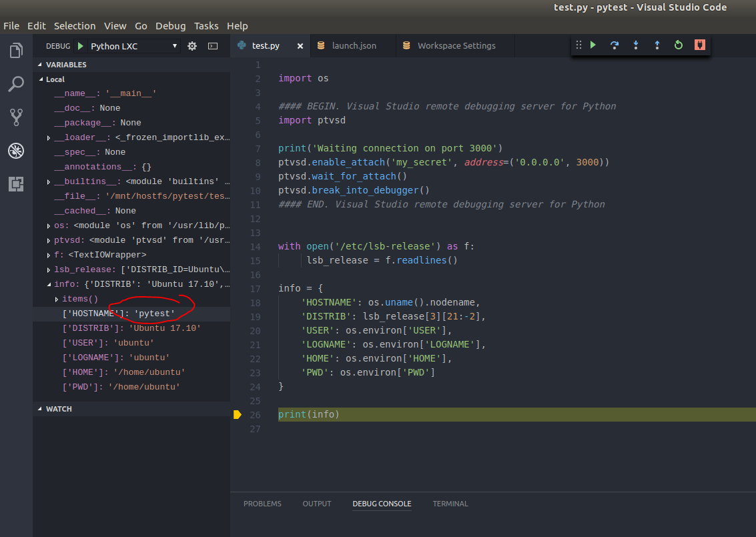756x537 pixels.
Task: Collapse the VARIABLES section
Action: pos(40,65)
